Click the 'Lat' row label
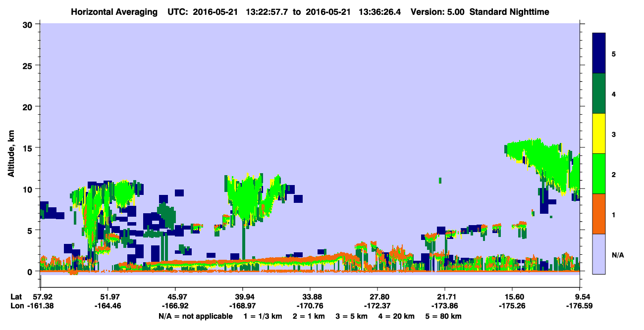This screenshot has width=644, height=330. 16,297
